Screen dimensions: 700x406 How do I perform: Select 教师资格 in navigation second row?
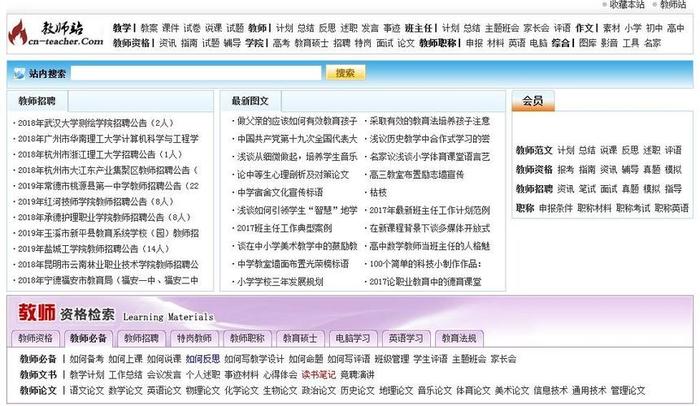131,43
